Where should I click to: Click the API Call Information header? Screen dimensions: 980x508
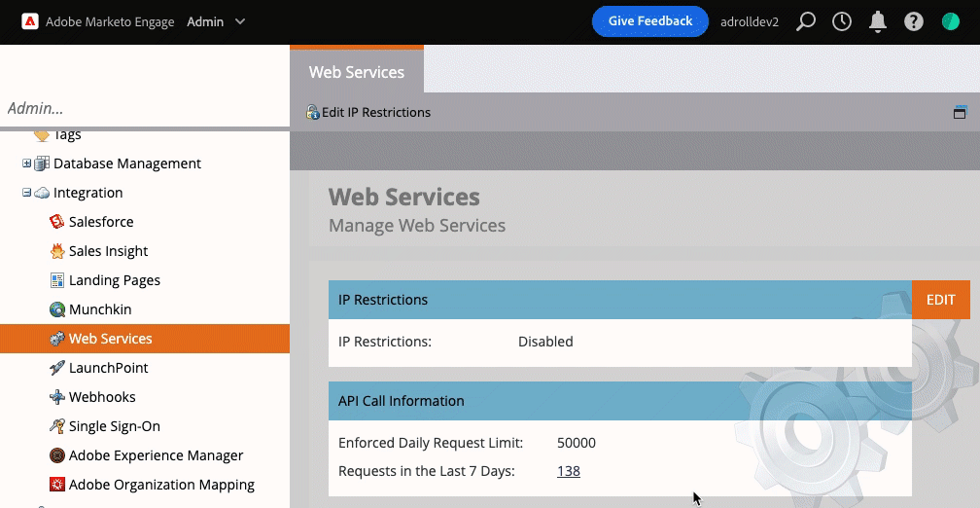tap(620, 401)
